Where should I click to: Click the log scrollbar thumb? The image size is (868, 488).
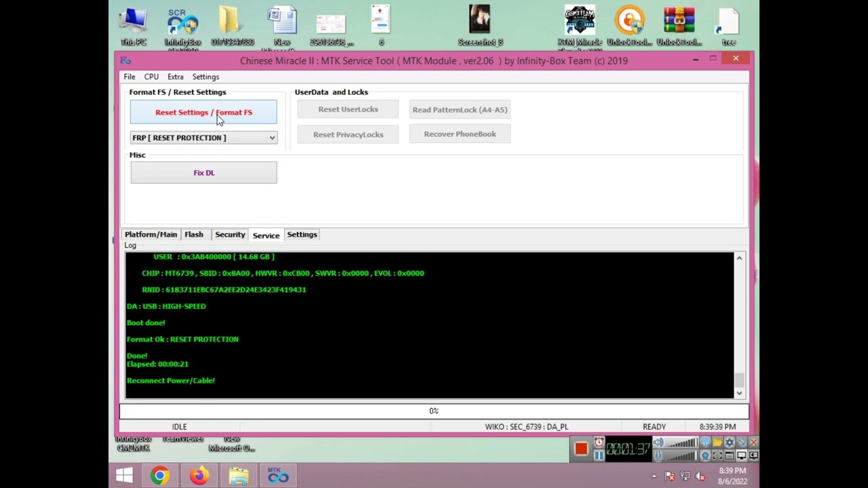tap(739, 380)
